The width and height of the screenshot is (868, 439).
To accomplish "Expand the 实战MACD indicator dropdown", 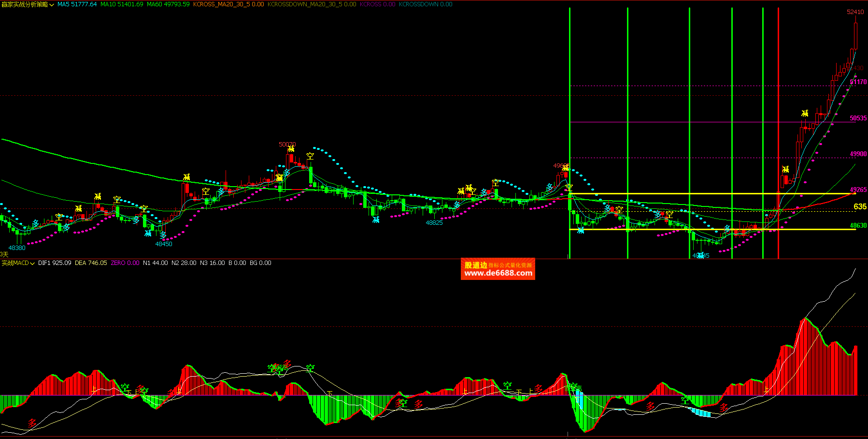I will pos(18,263).
